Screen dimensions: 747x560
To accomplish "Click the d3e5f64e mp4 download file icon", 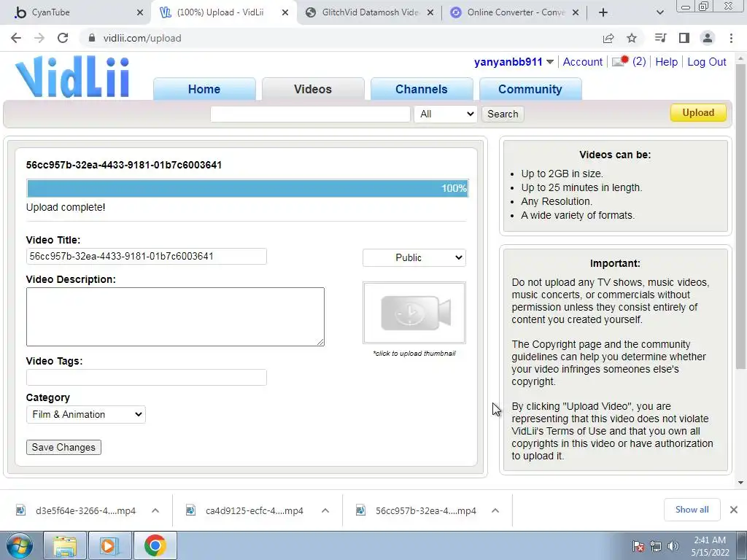I will pyautogui.click(x=20, y=510).
